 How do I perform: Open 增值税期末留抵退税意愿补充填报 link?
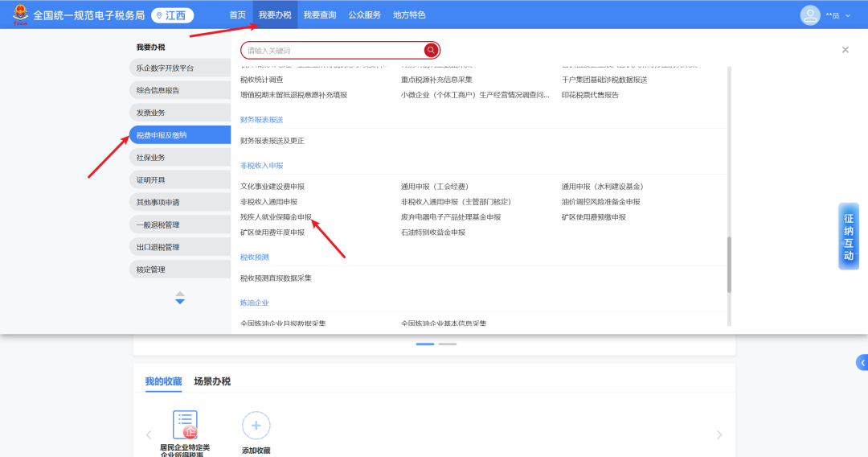[x=293, y=95]
